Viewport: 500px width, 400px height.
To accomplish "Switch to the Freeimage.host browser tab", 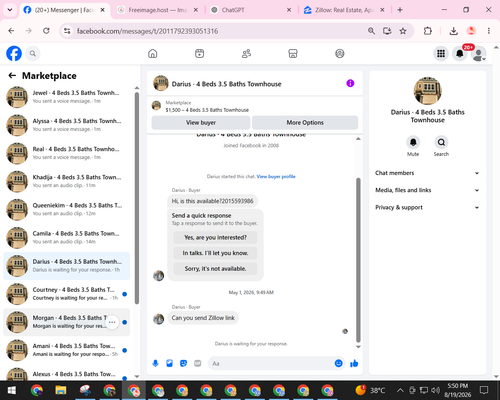I will click(158, 10).
